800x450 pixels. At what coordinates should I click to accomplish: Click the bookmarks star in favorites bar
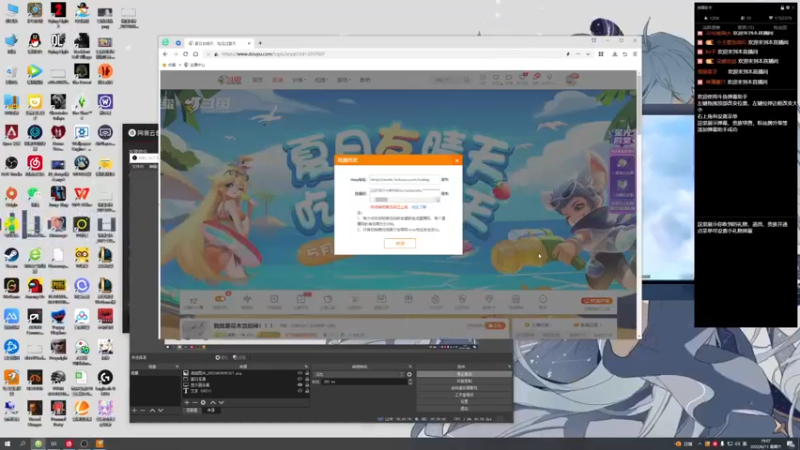[164, 65]
